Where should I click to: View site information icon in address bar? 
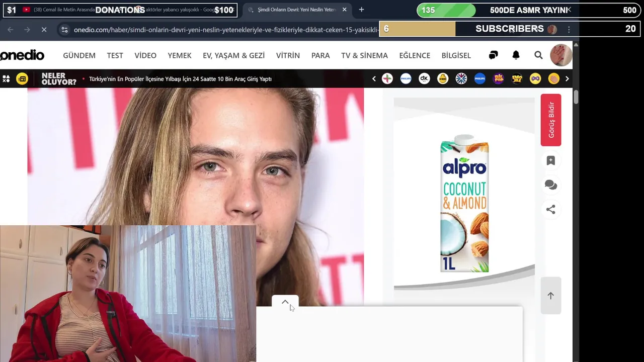tap(64, 30)
